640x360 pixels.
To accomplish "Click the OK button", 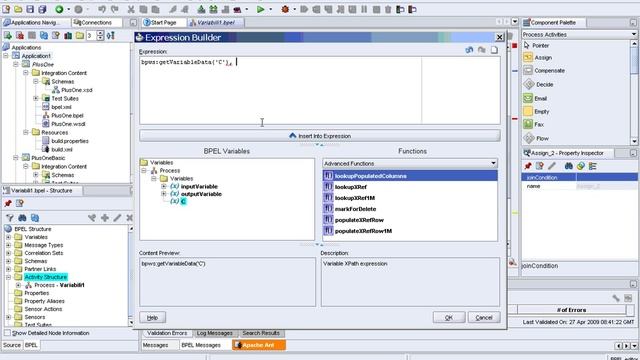I will click(449, 318).
